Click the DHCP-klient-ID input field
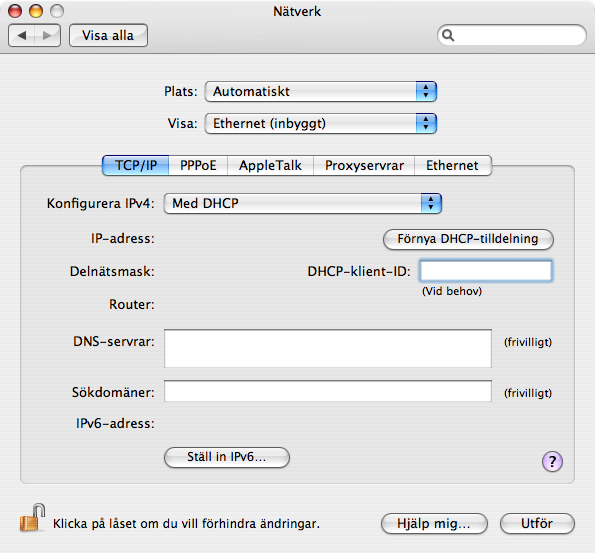This screenshot has height=553, width=595. pyautogui.click(x=486, y=271)
